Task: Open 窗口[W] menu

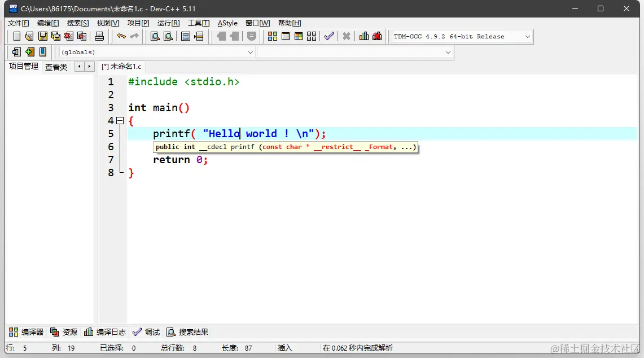Action: pos(258,23)
